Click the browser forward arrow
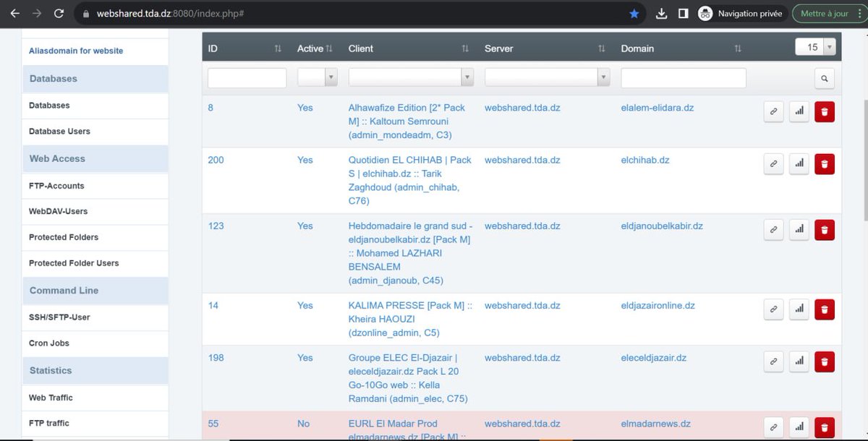Viewport: 868px width, 441px height. point(36,14)
